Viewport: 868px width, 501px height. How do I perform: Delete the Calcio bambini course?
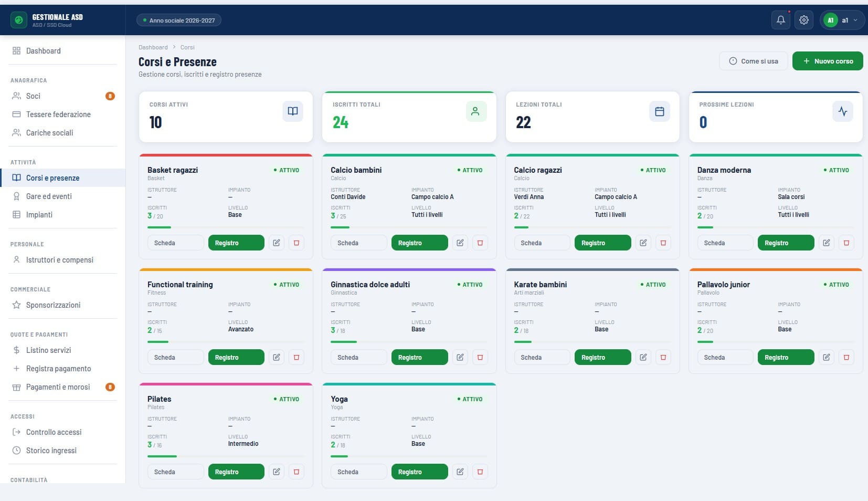coord(480,243)
